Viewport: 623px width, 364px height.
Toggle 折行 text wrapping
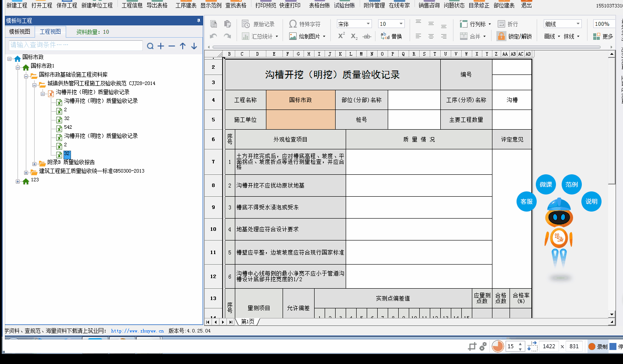tap(508, 24)
